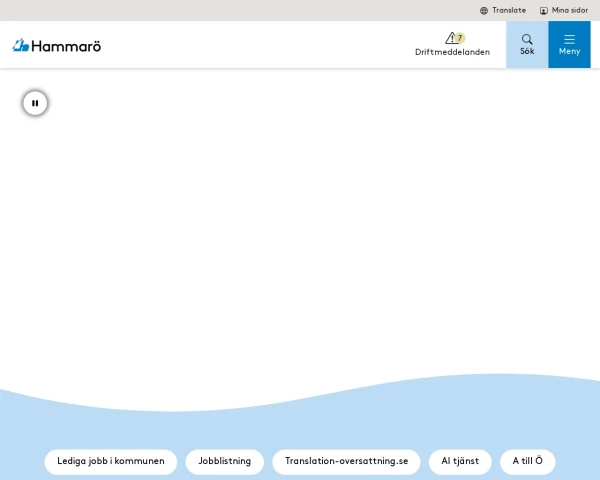The height and width of the screenshot is (480, 600).
Task: Expand the Meny navigation
Action: 569,52
